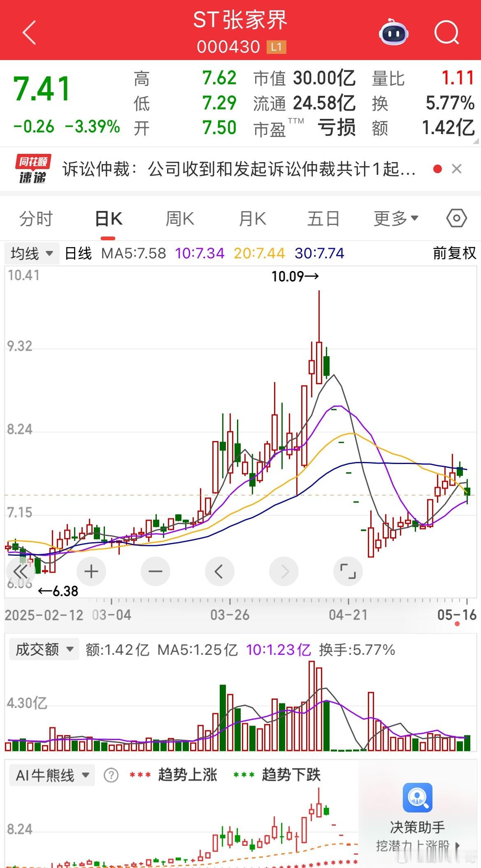Close the news ticker banner
Image resolution: width=481 pixels, height=868 pixels.
coord(457,169)
